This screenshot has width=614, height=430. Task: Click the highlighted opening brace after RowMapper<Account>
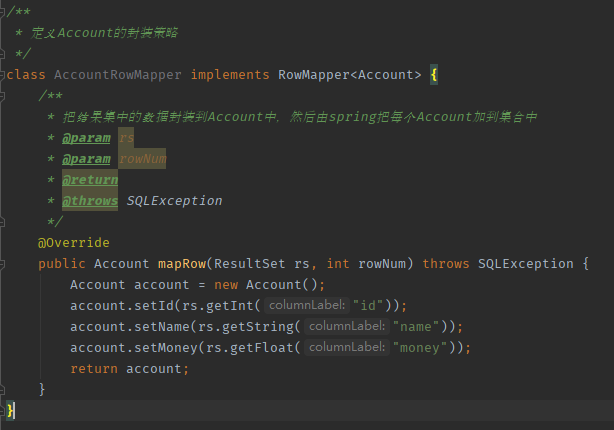tap(434, 74)
